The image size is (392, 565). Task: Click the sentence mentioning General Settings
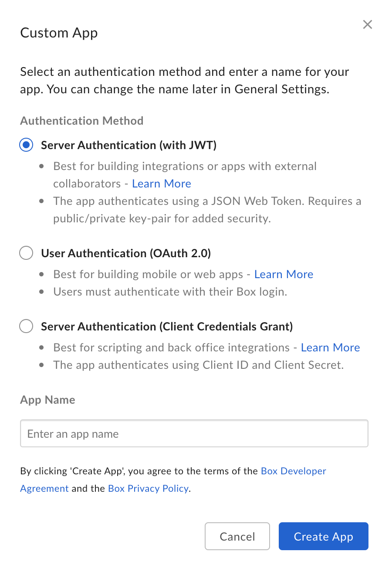click(184, 80)
